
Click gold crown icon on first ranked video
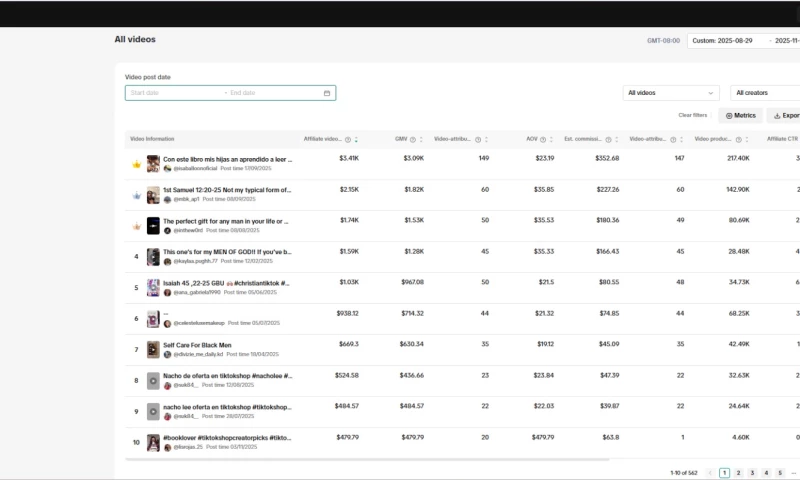pos(136,164)
